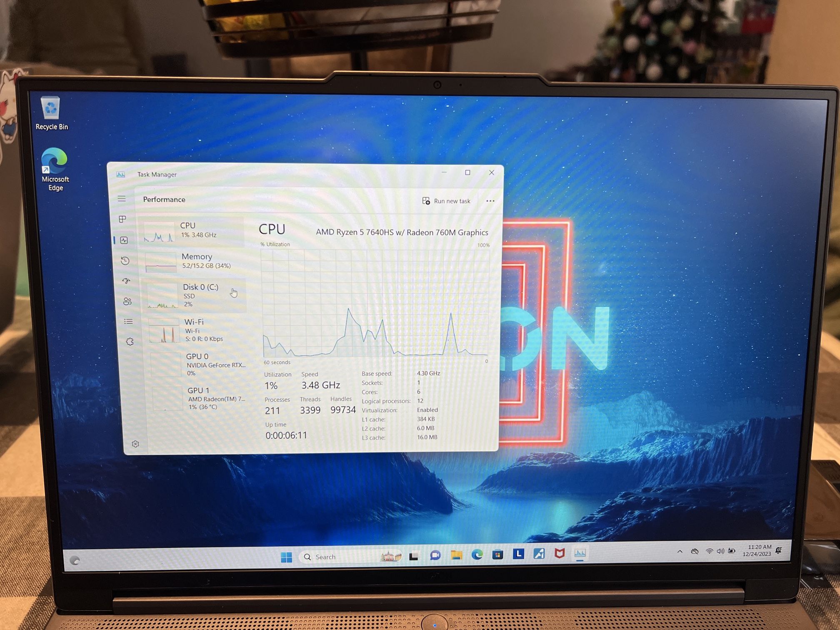Open the Startup apps sidebar icon
Image resolution: width=840 pixels, height=630 pixels.
[x=126, y=281]
